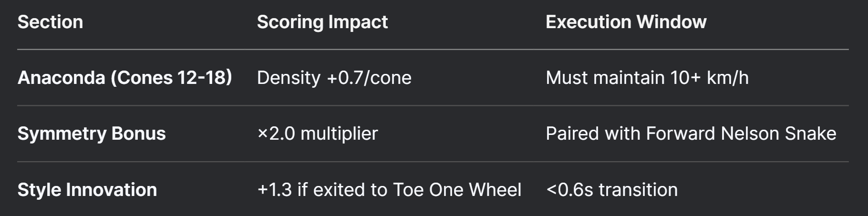
Task: Click the word Density in Scoring Impact
Action: (289, 78)
